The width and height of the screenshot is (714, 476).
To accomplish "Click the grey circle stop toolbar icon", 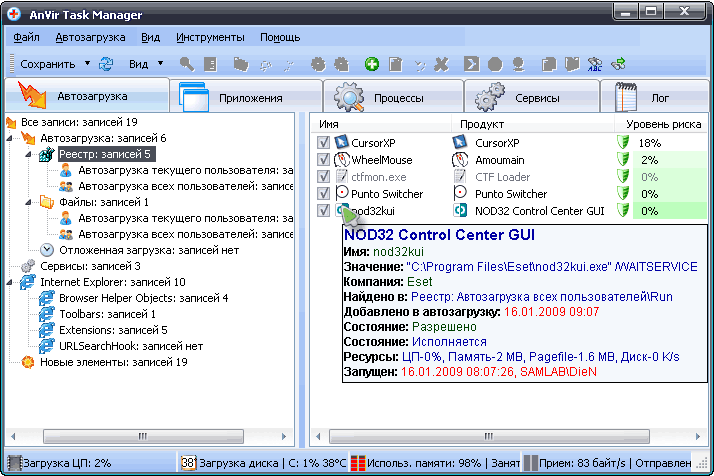I will [x=495, y=64].
